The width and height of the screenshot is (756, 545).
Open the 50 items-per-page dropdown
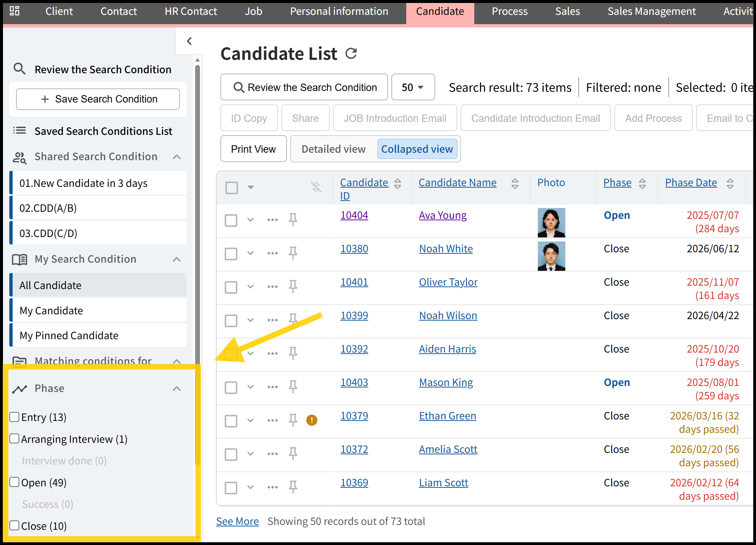pos(413,87)
